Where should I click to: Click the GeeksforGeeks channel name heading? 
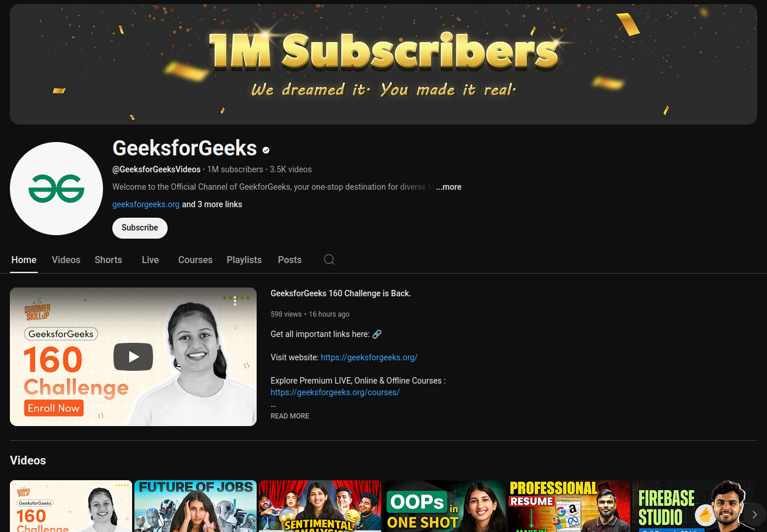point(184,148)
